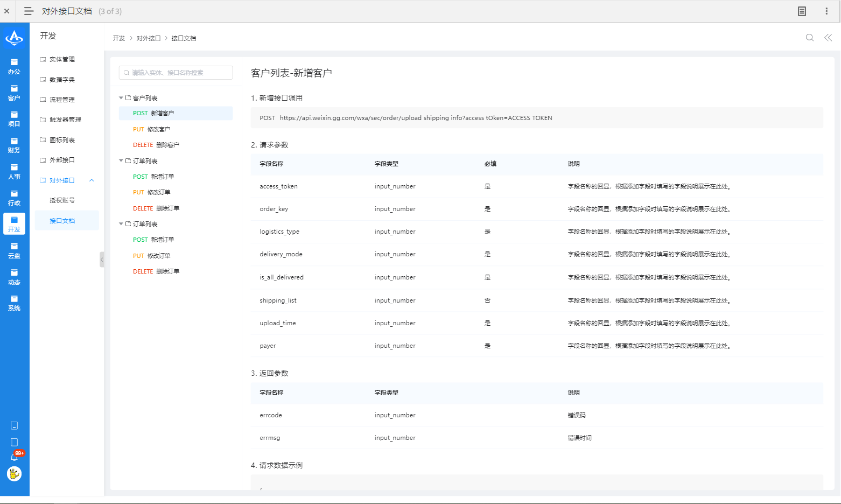Open the three-dot more options menu
Image resolution: width=841 pixels, height=504 pixels.
pos(826,11)
